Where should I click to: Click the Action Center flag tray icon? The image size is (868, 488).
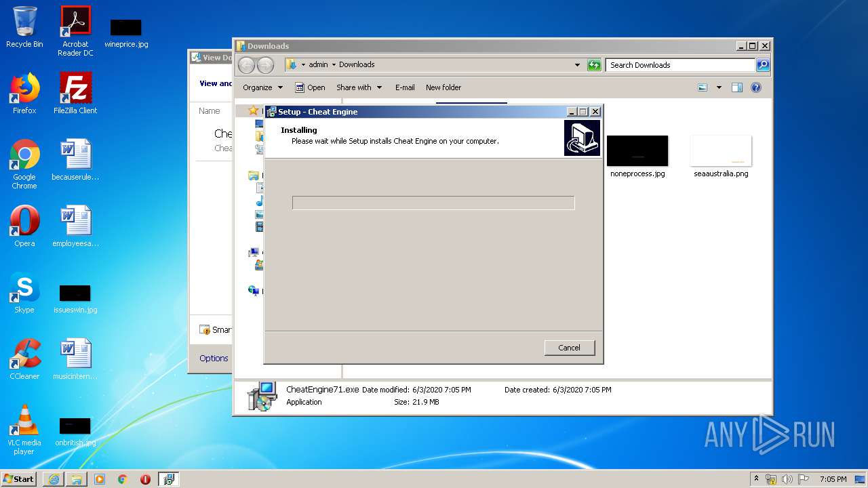coord(804,479)
